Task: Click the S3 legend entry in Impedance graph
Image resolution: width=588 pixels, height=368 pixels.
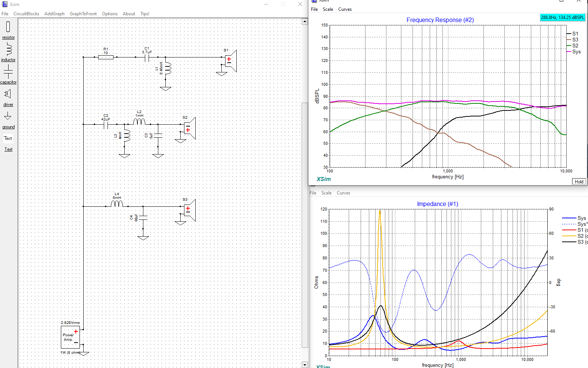Action: [x=575, y=242]
